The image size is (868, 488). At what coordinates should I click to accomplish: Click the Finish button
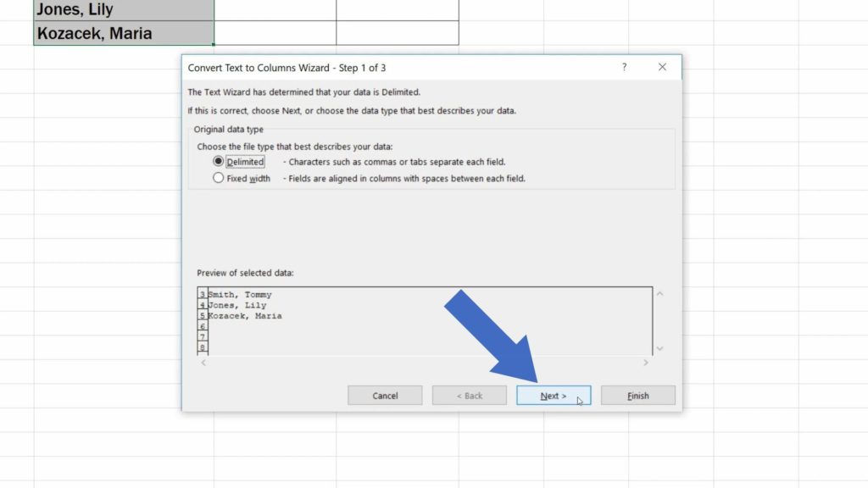click(637, 396)
